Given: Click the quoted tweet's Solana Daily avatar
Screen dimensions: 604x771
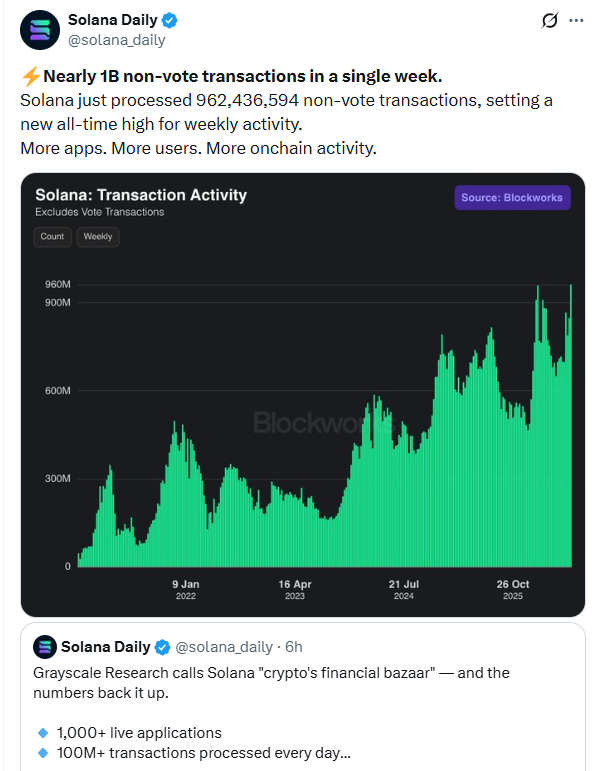Looking at the screenshot, I should (x=45, y=647).
